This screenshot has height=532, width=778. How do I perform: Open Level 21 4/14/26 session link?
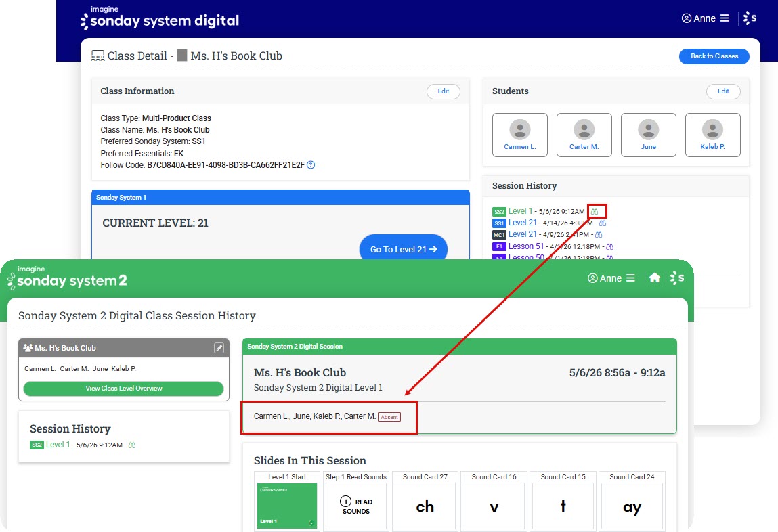(x=522, y=223)
